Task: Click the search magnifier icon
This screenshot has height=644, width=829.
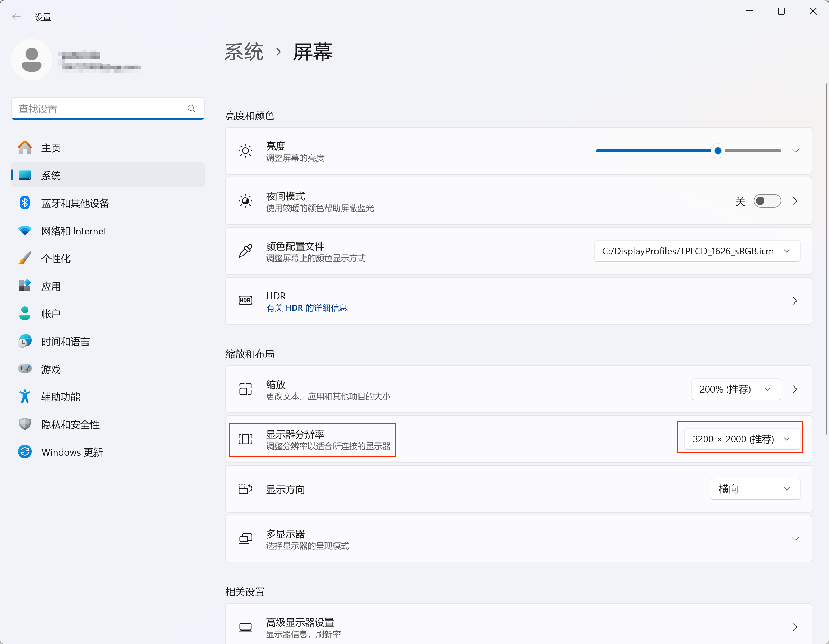Action: pos(191,109)
